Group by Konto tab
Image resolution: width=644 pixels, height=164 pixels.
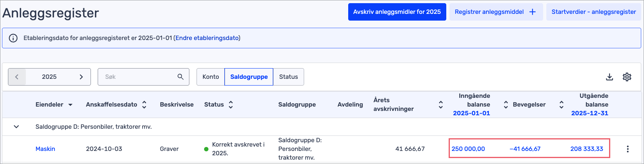click(x=210, y=77)
